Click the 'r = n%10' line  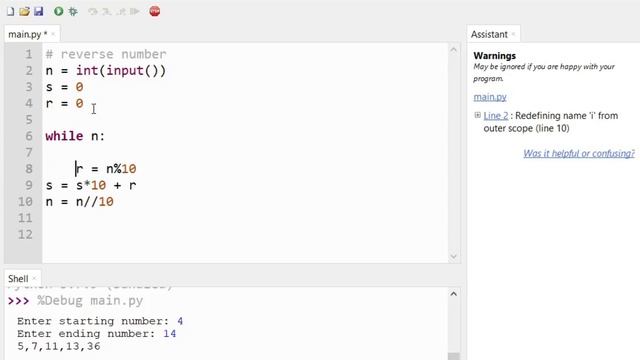[x=106, y=169]
